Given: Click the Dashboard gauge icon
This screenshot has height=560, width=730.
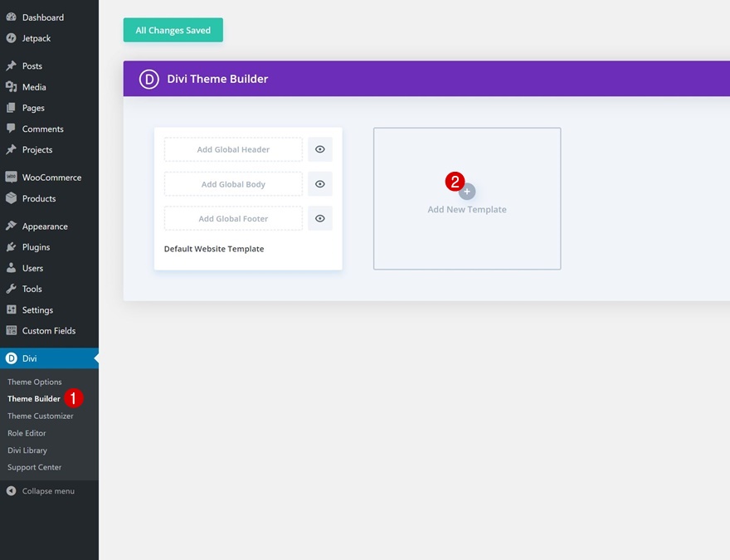Looking at the screenshot, I should [11, 17].
